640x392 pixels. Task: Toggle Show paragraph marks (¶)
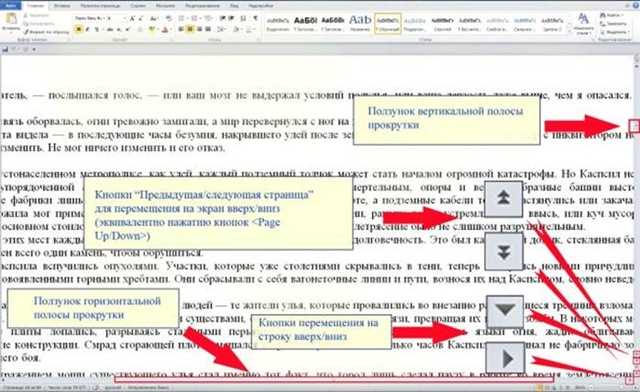pos(256,19)
